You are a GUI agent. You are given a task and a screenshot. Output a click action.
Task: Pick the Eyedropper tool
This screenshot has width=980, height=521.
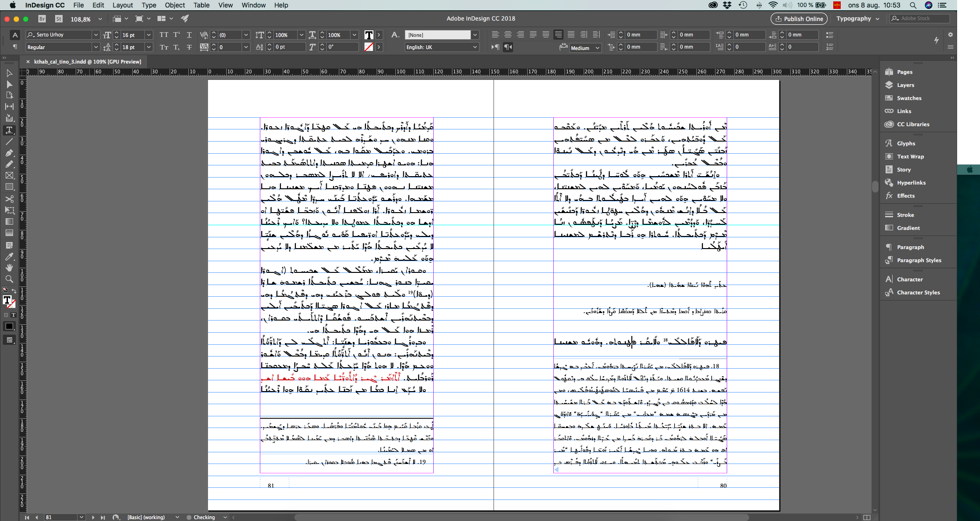pyautogui.click(x=9, y=257)
